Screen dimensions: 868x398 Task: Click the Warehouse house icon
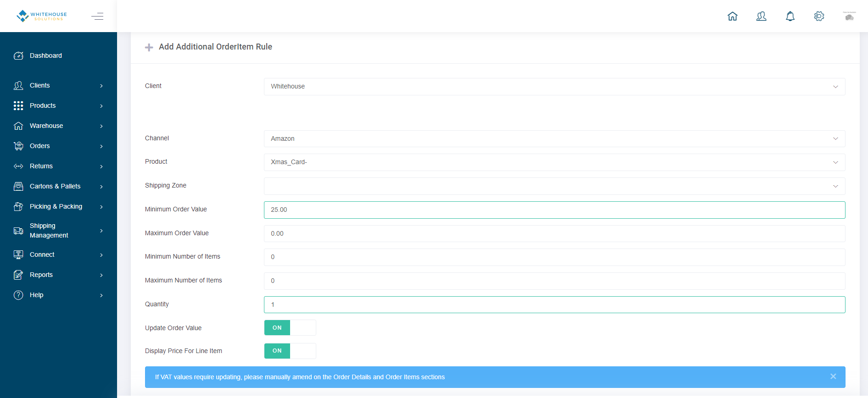[x=18, y=126]
